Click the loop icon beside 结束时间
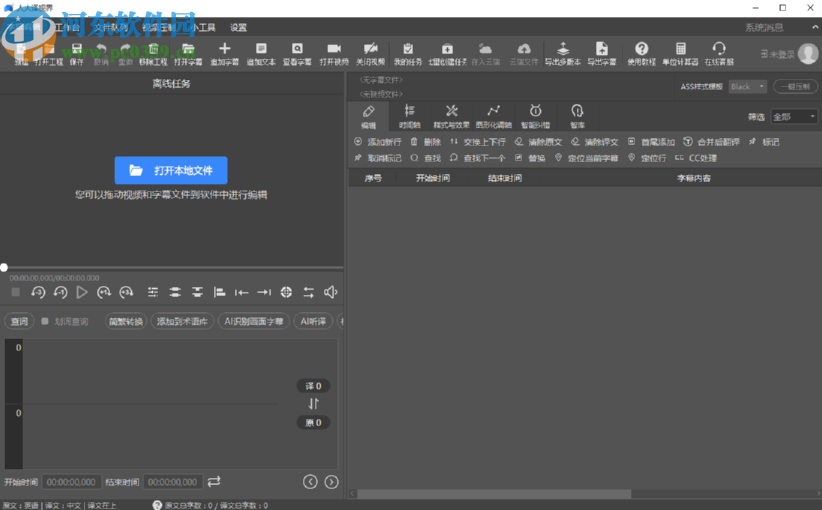 click(214, 482)
